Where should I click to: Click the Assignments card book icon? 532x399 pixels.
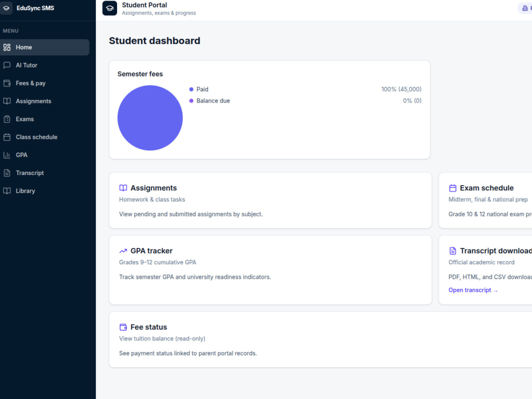tap(123, 188)
